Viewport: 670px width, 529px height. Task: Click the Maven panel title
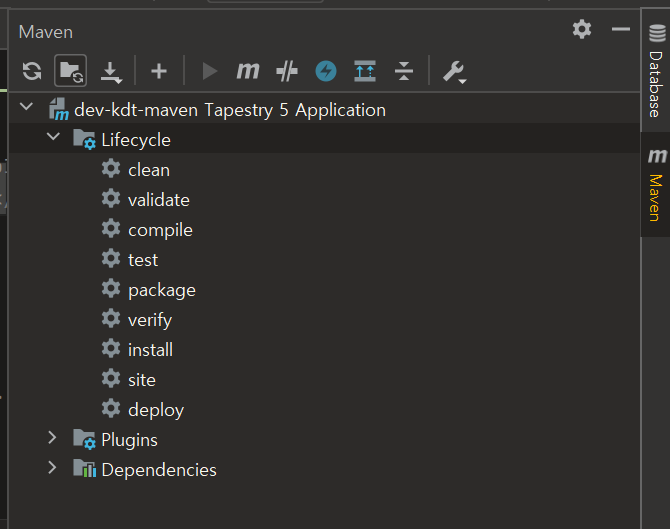(x=46, y=32)
